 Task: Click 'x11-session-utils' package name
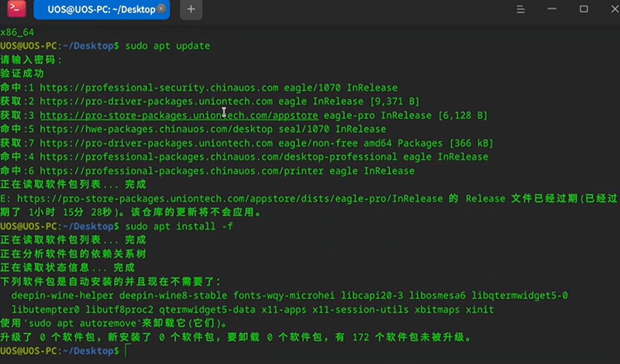pos(360,310)
